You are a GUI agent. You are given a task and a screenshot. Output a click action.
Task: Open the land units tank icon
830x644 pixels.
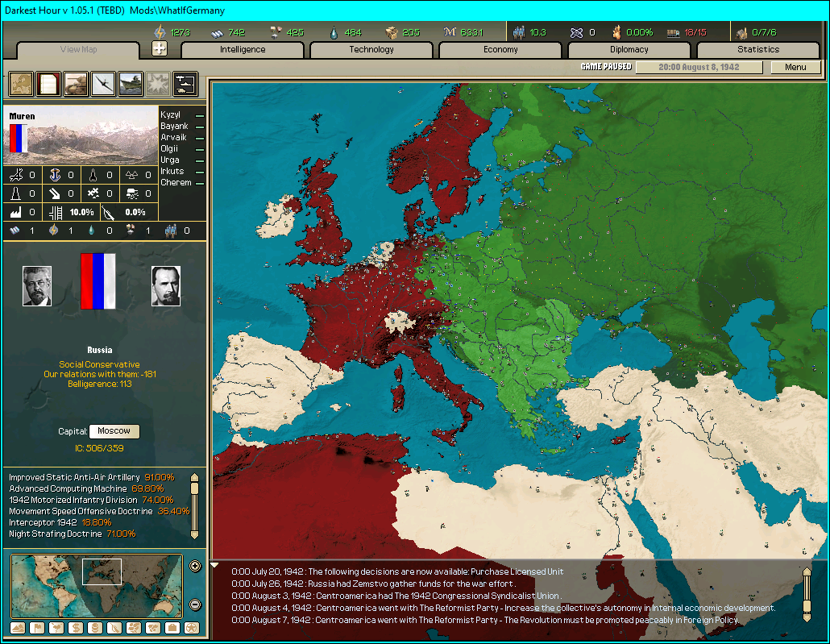pos(77,84)
